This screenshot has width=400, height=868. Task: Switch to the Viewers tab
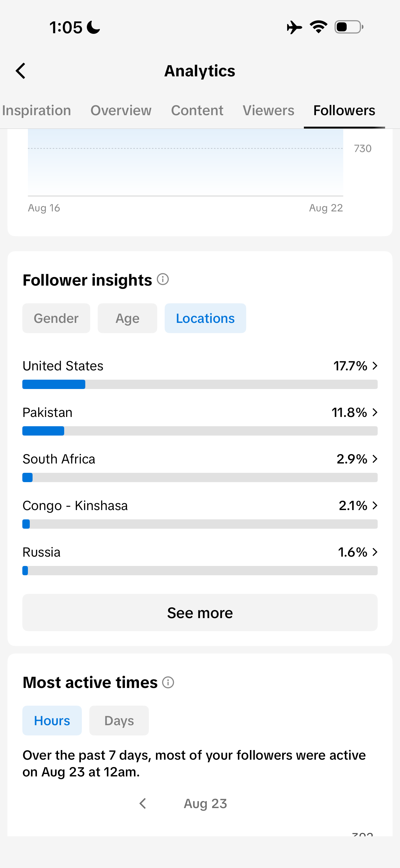[268, 111]
